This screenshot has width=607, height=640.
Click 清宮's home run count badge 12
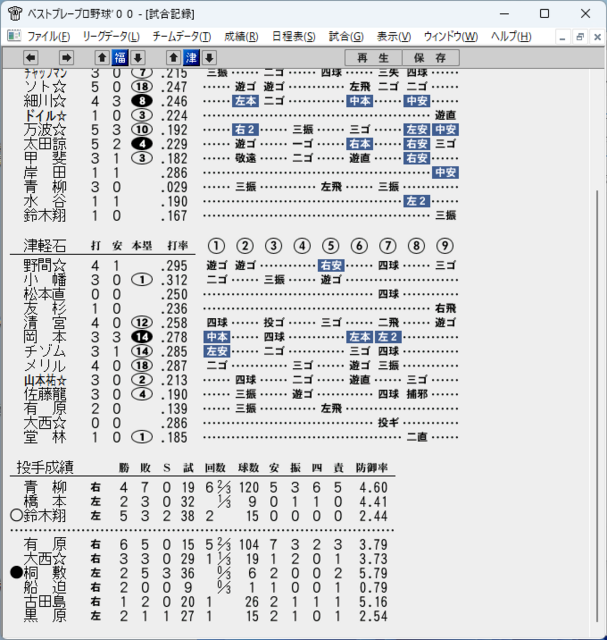(x=142, y=322)
